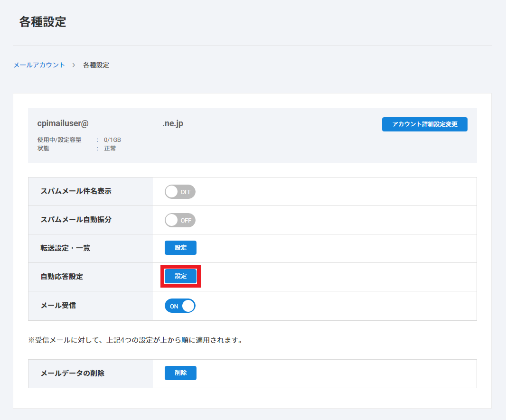Turn off the メール受信 switch
This screenshot has width=506, height=420.
180,306
